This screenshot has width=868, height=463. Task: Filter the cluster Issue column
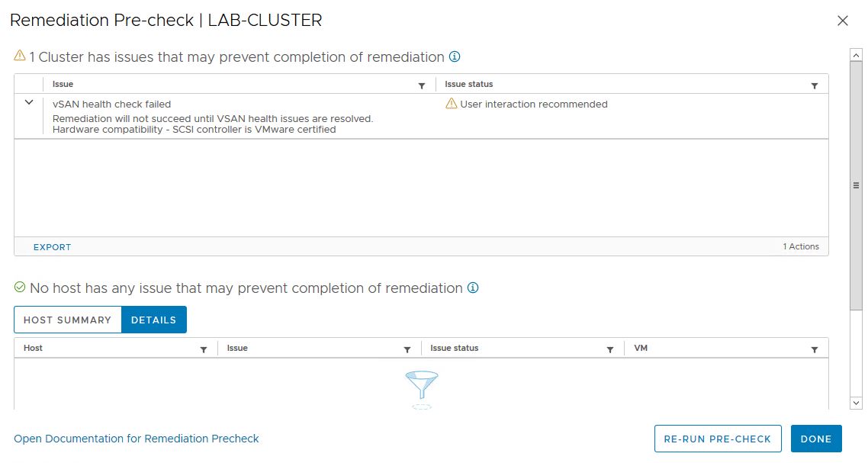pyautogui.click(x=422, y=86)
